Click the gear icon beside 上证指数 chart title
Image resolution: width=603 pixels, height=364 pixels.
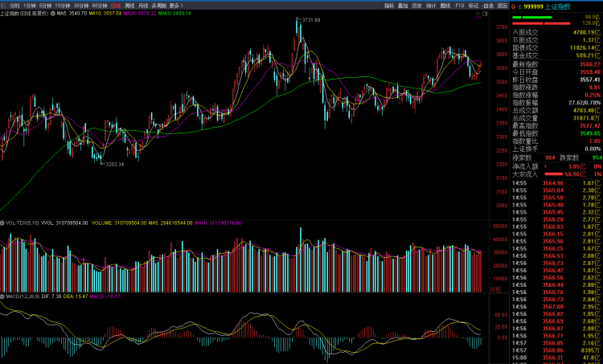click(x=51, y=14)
